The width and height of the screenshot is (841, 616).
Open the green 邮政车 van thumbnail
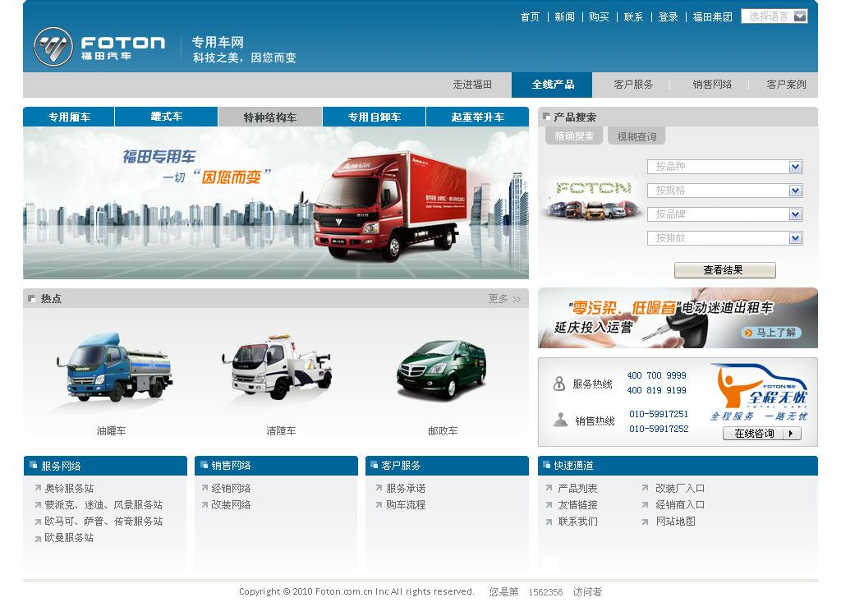coord(441,369)
